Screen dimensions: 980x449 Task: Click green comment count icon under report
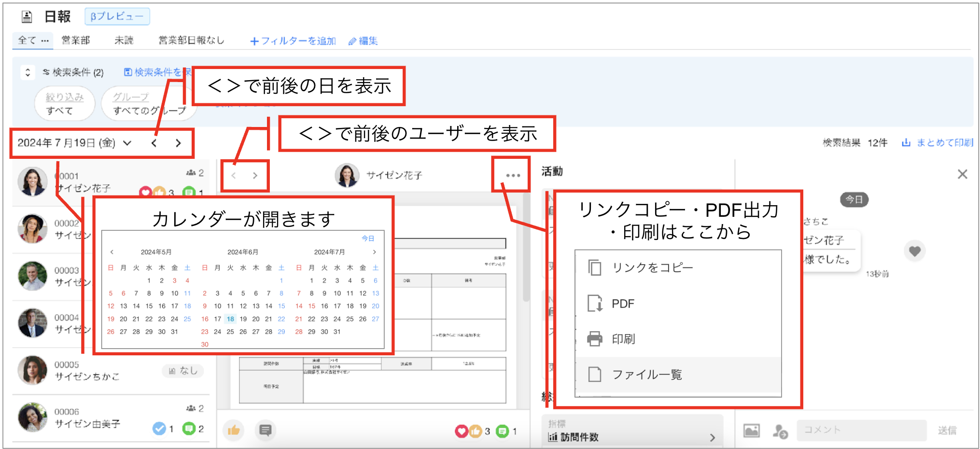(x=502, y=431)
